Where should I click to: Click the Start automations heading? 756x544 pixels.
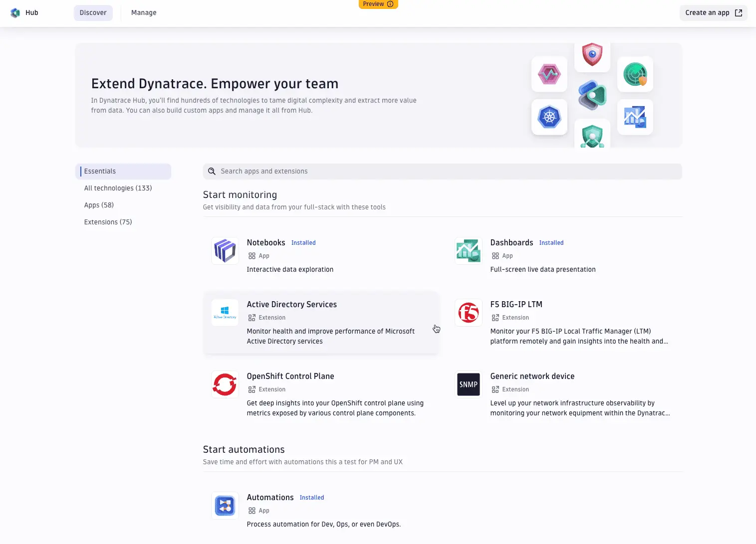[x=244, y=450]
